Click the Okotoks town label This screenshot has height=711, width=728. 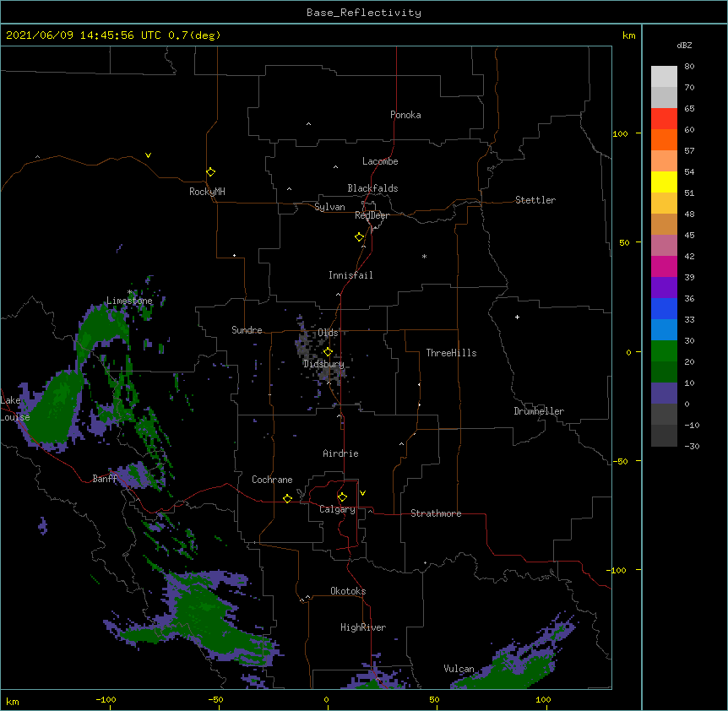[x=348, y=591]
